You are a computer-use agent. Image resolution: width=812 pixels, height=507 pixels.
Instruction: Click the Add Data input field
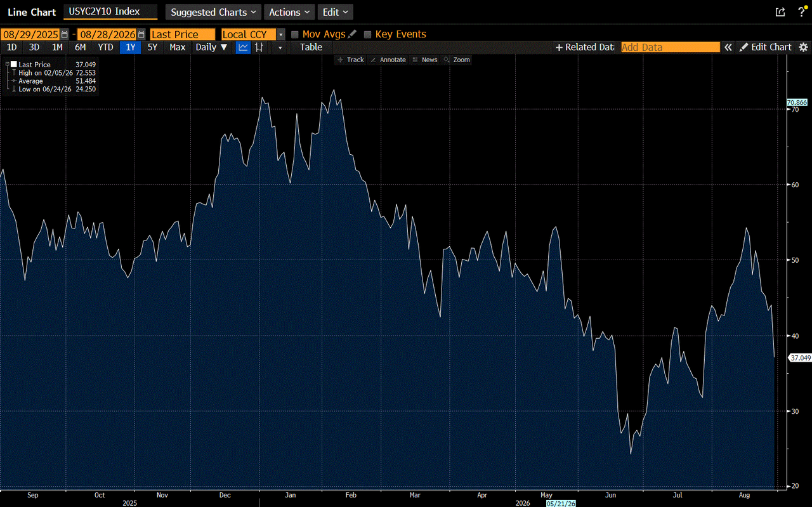(671, 47)
